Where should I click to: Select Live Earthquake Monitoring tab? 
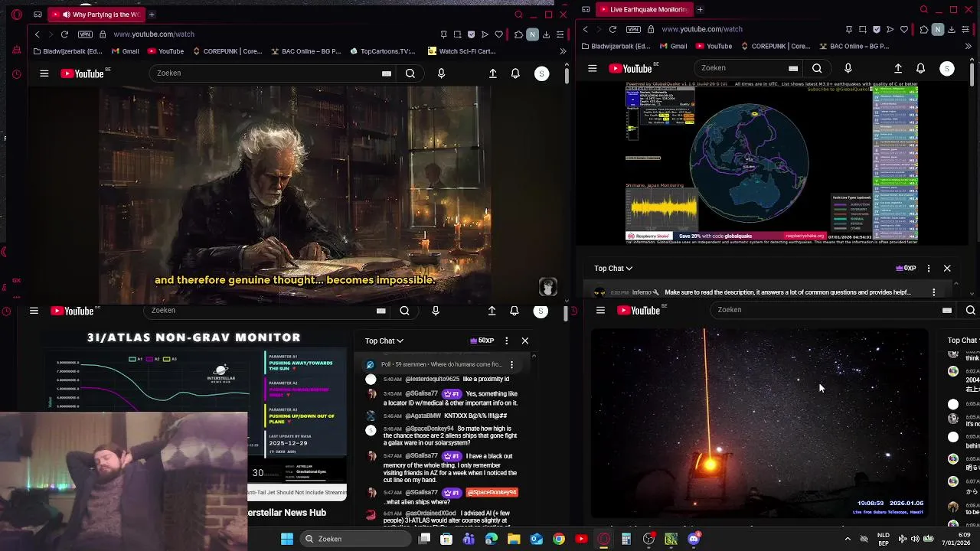[643, 9]
